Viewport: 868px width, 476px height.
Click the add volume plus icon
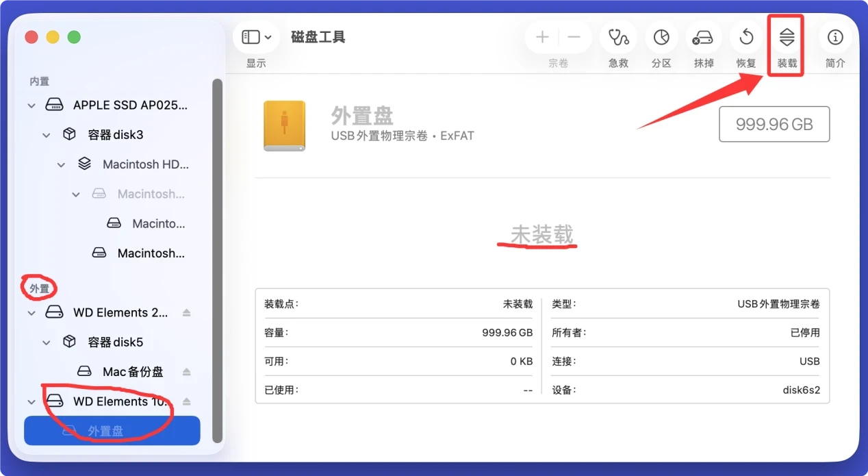point(542,37)
